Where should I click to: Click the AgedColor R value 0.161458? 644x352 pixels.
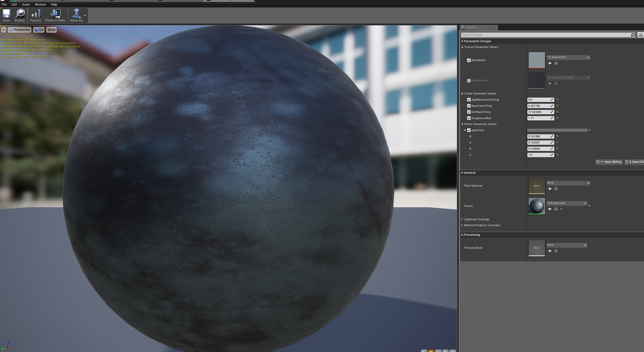pos(540,136)
